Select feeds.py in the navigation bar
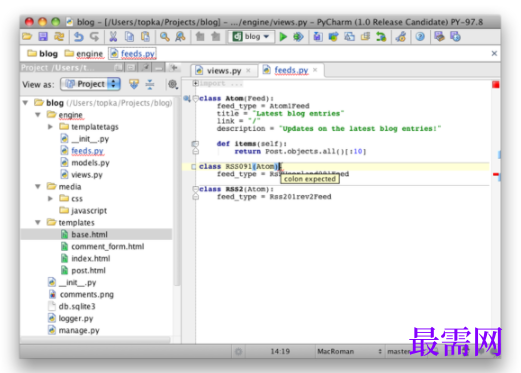 click(x=133, y=53)
